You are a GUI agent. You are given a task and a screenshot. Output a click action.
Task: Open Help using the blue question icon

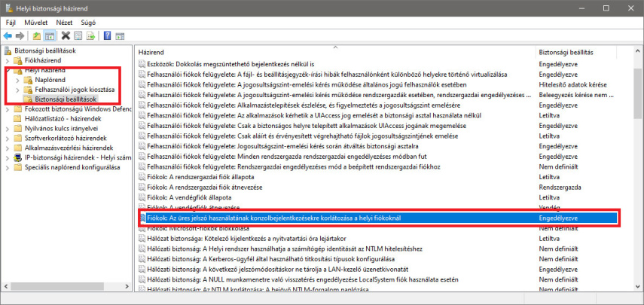[x=107, y=35]
